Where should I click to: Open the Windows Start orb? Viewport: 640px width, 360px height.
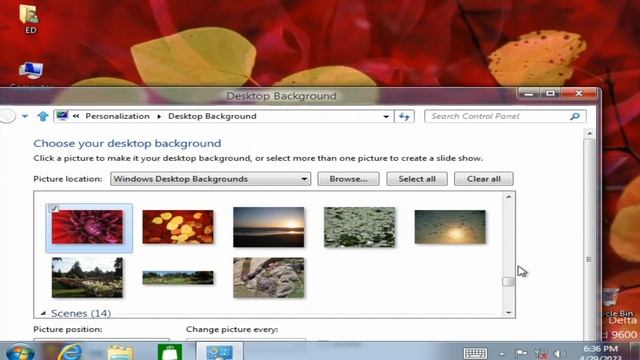coord(19,352)
